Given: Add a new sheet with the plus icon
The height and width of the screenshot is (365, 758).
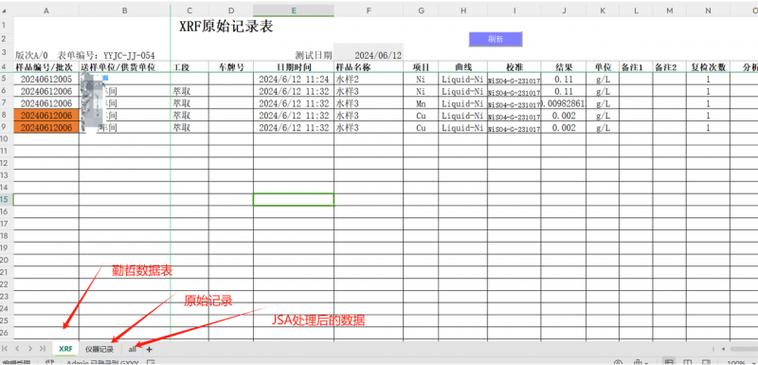Looking at the screenshot, I should point(149,349).
